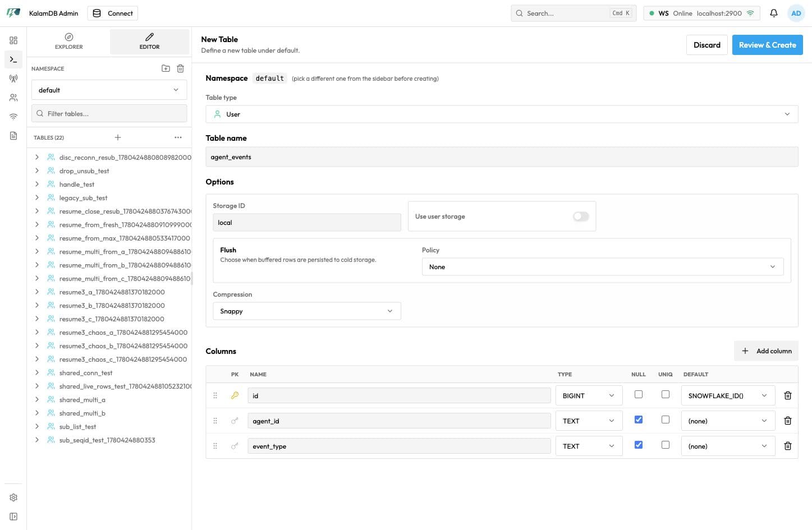The height and width of the screenshot is (530, 812).
Task: Set agent_id as primary key via key icon
Action: point(235,421)
